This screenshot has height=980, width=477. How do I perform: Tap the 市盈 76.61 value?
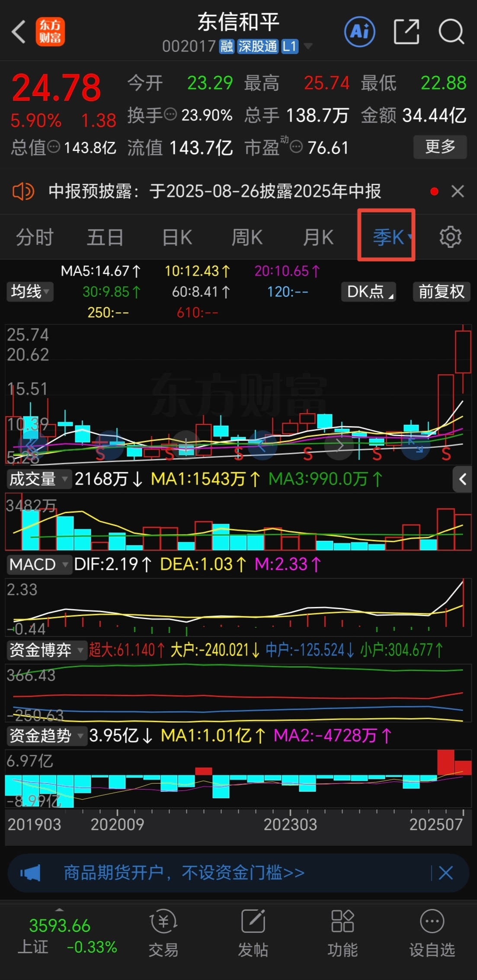click(x=328, y=148)
